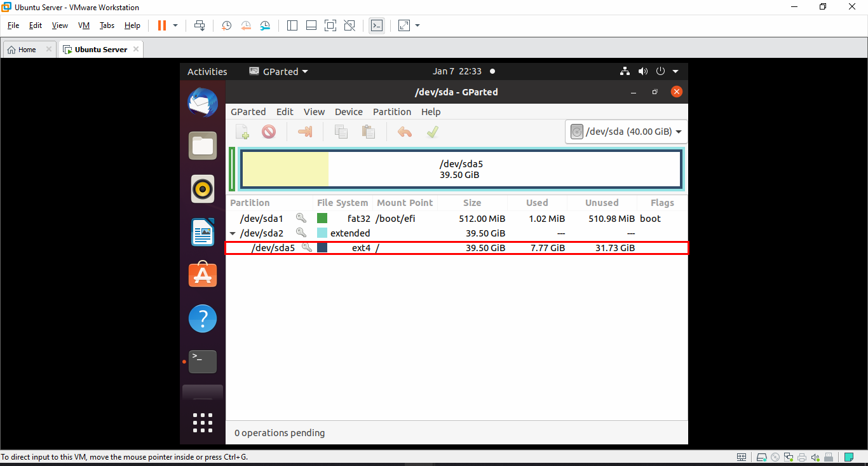The image size is (868, 466).
Task: Click the Copy partition toolbar icon
Action: 341,132
